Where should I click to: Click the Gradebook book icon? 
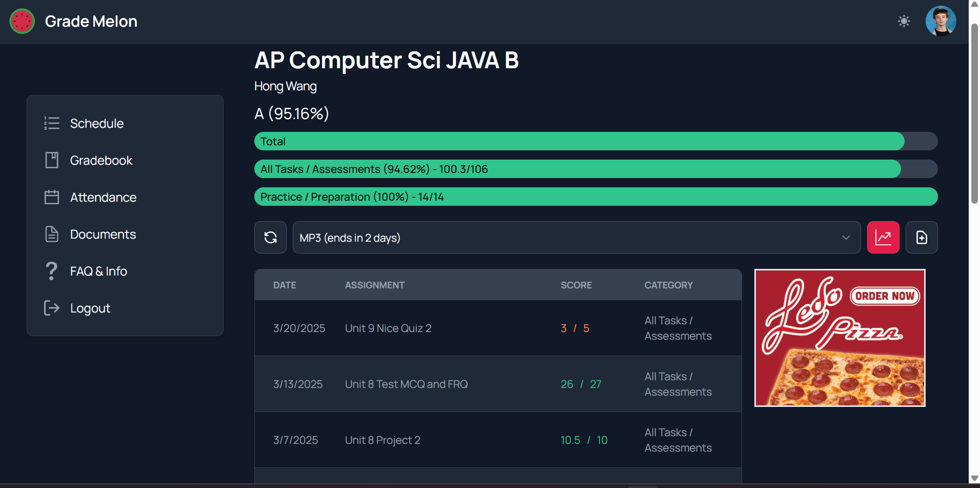tap(52, 160)
